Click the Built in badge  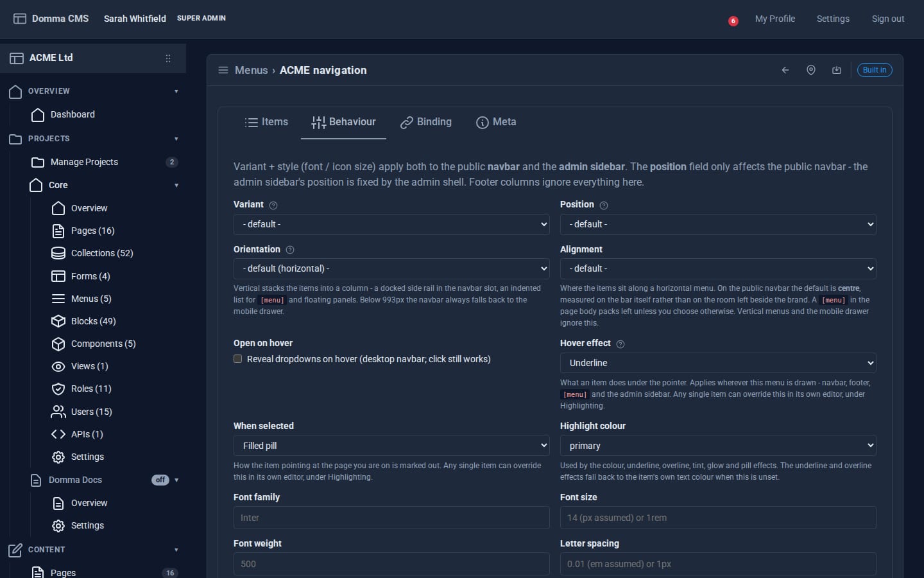tap(875, 70)
